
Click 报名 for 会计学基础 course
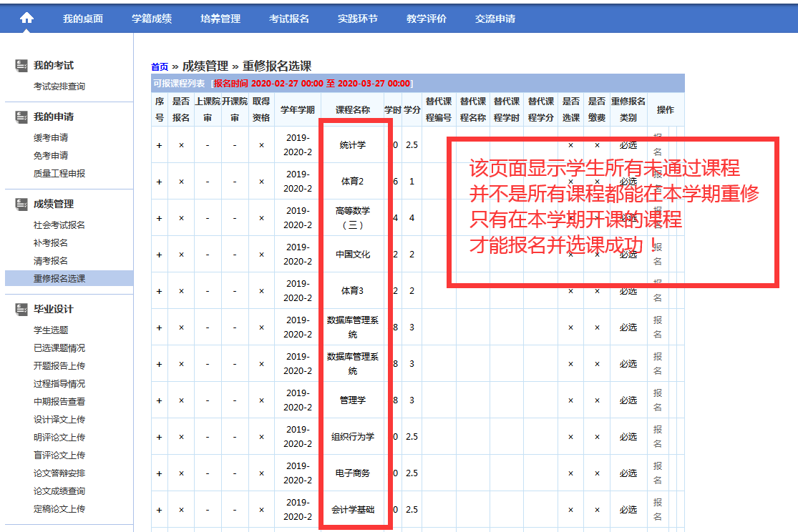[658, 509]
